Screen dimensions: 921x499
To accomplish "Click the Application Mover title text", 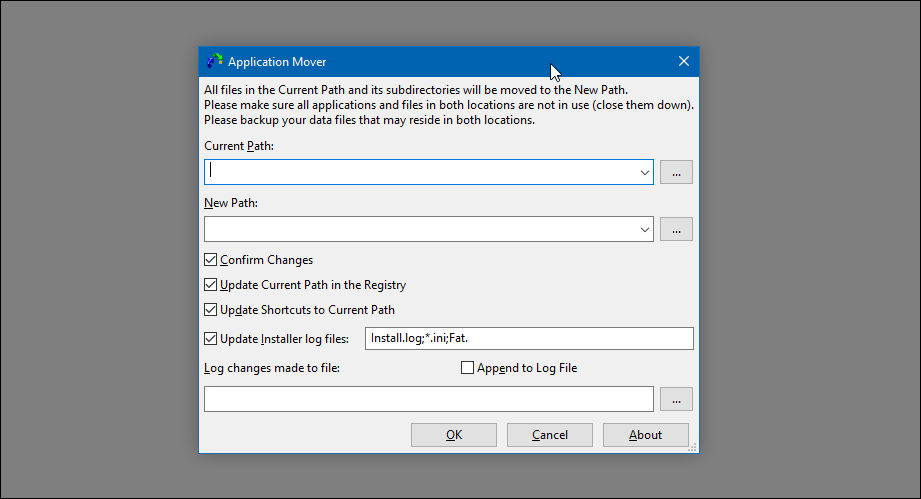I will click(x=277, y=62).
